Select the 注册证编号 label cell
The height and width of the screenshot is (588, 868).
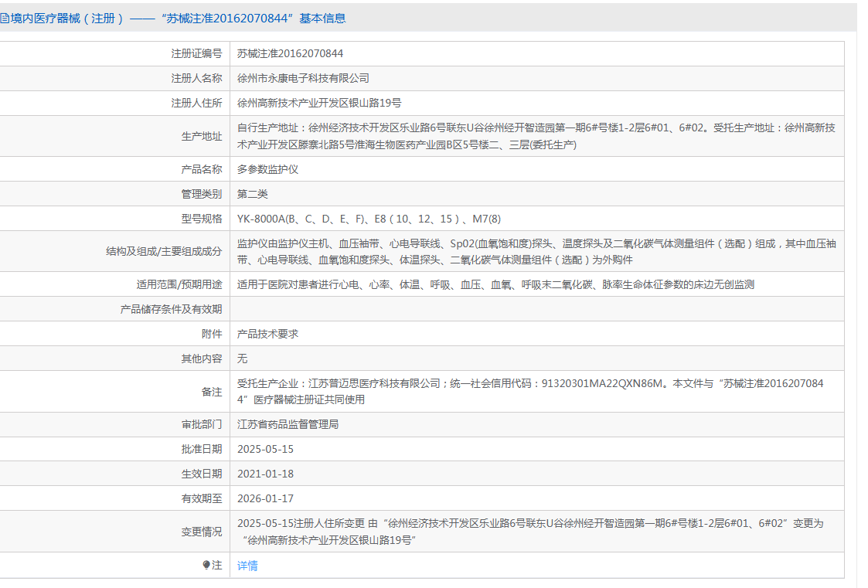pyautogui.click(x=114, y=53)
